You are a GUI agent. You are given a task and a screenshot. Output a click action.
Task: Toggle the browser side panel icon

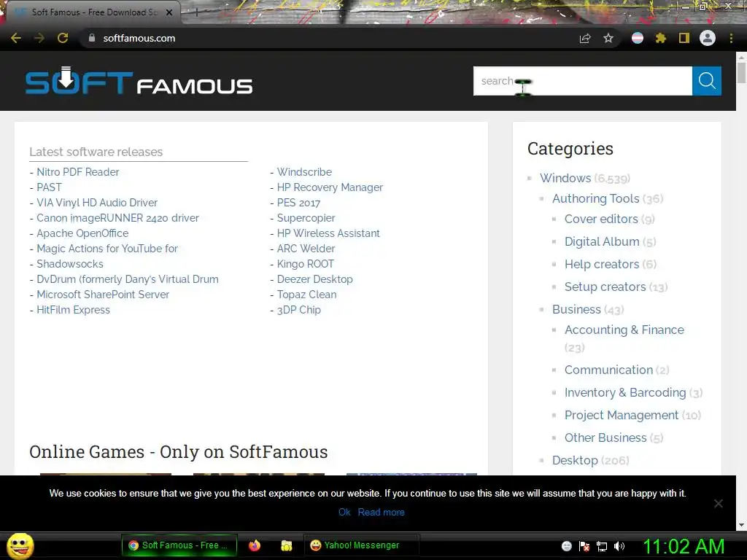(684, 38)
